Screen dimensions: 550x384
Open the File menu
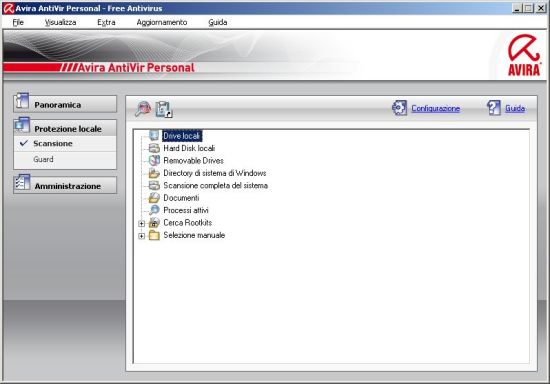18,22
